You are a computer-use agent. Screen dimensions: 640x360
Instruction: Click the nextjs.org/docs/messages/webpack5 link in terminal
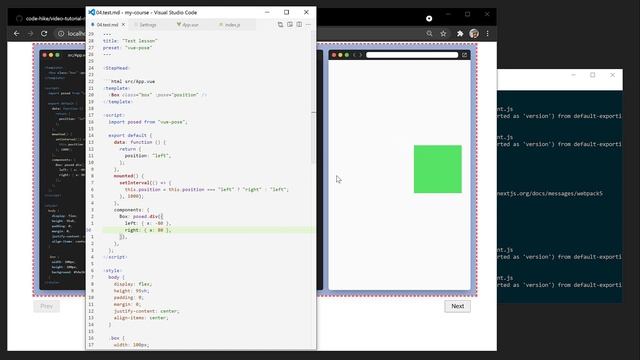(x=550, y=193)
